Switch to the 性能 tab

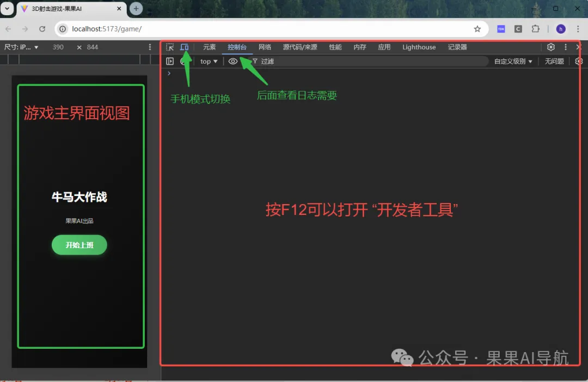(x=335, y=47)
